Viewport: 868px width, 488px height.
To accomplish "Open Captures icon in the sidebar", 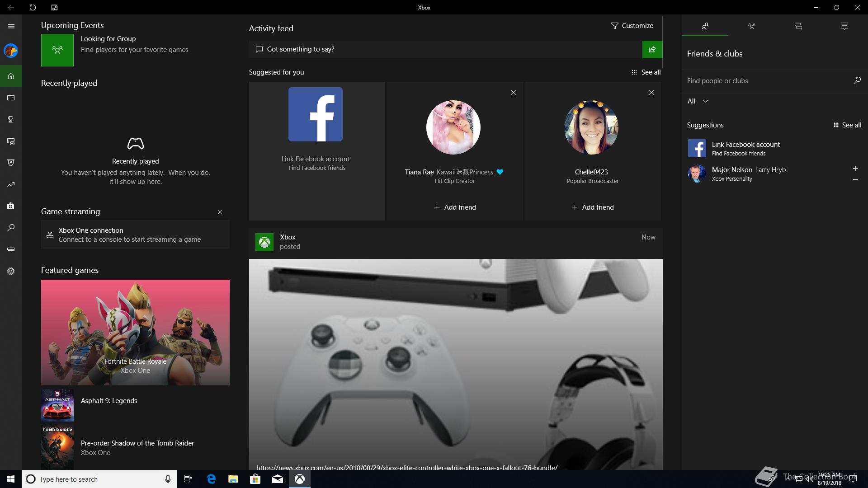I will coord(11,141).
